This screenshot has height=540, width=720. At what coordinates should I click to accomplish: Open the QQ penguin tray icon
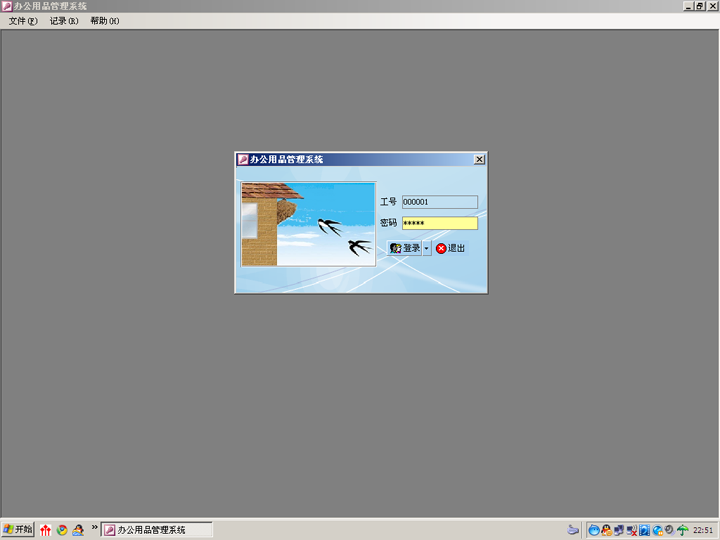point(606,530)
